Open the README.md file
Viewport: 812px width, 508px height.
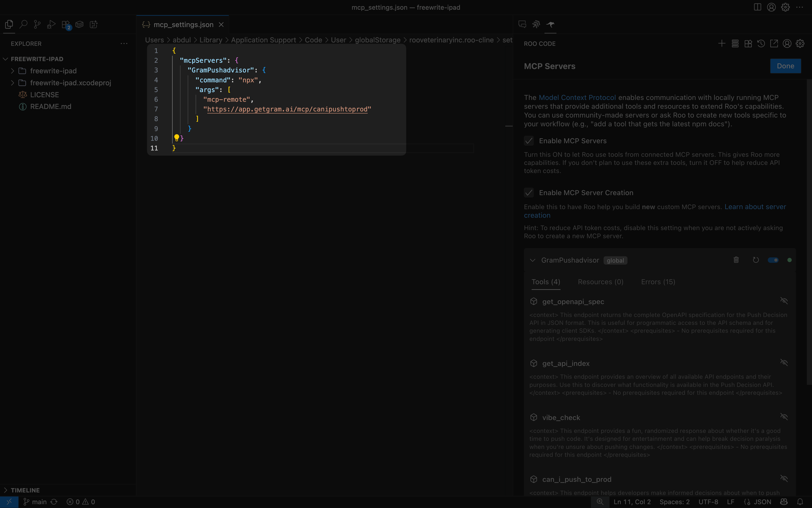50,106
